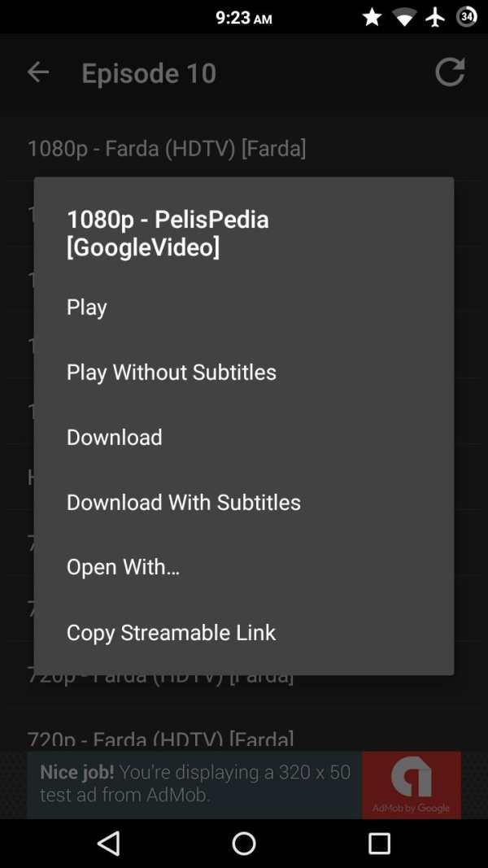Screen dimensions: 488x868
Task: Tap the Android home circle button
Action: click(x=243, y=844)
